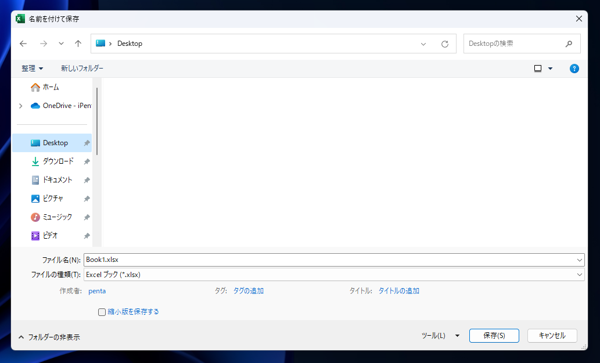This screenshot has width=600, height=363.
Task: Create a 新しいフォルダー
Action: coord(82,68)
